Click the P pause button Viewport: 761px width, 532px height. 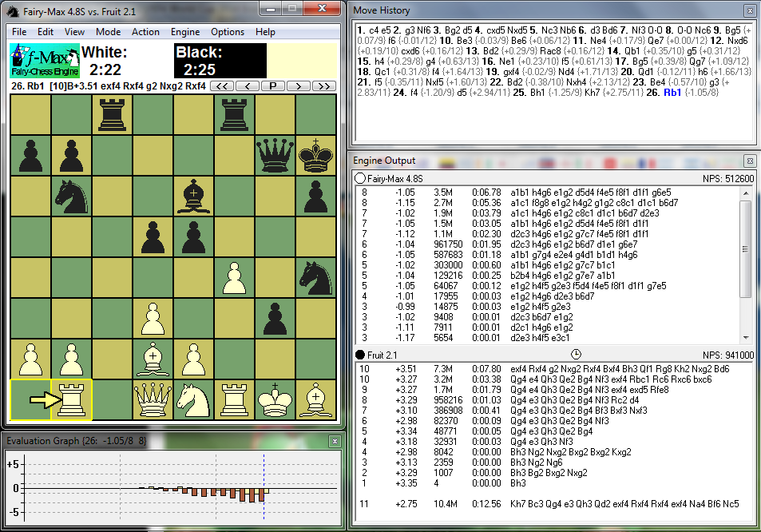click(273, 86)
